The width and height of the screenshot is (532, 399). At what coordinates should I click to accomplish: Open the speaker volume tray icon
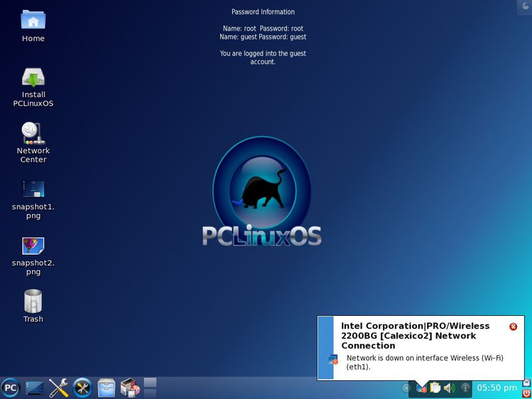click(450, 388)
